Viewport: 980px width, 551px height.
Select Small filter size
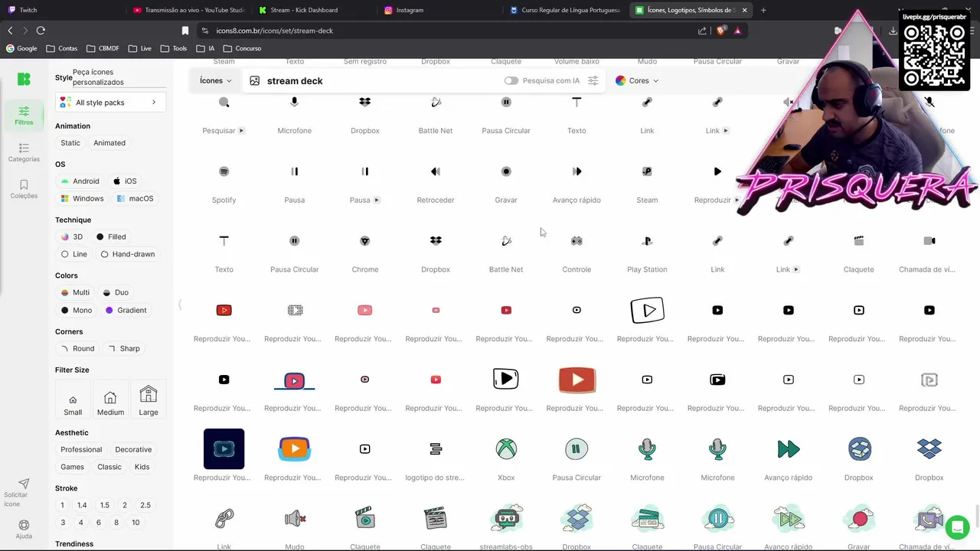click(73, 400)
